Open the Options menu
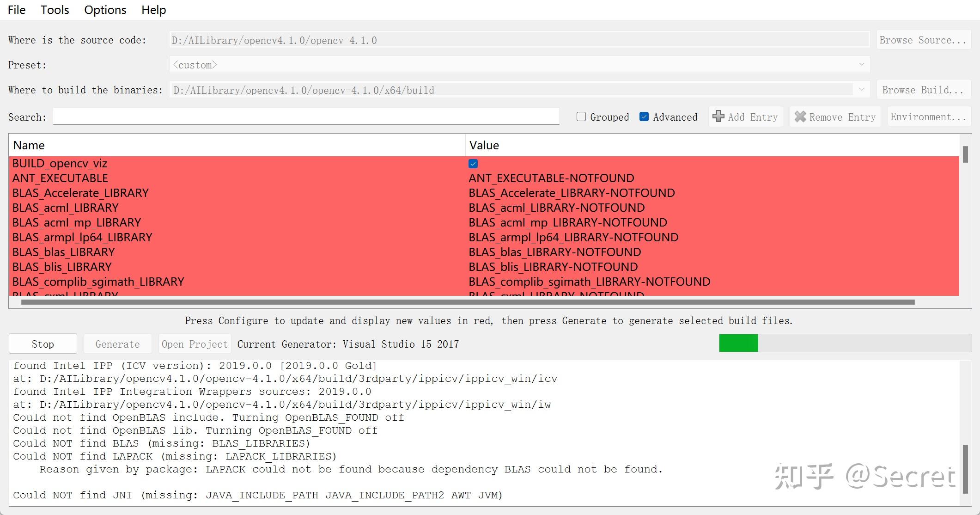The width and height of the screenshot is (980, 515). 105,10
